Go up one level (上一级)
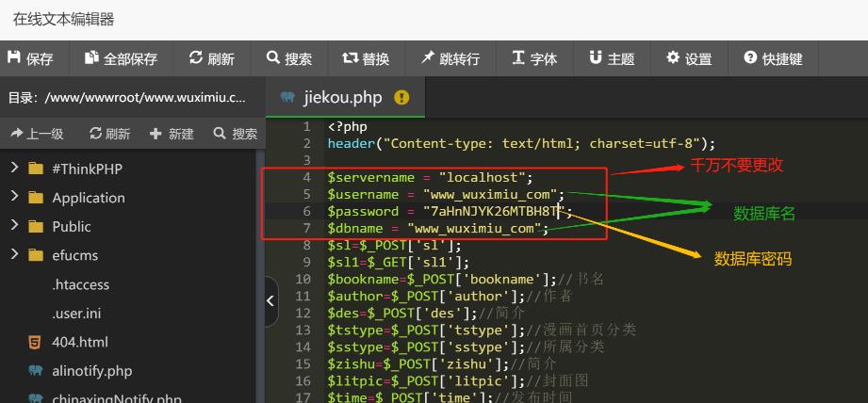Viewport: 868px width, 403px height. pos(38,134)
